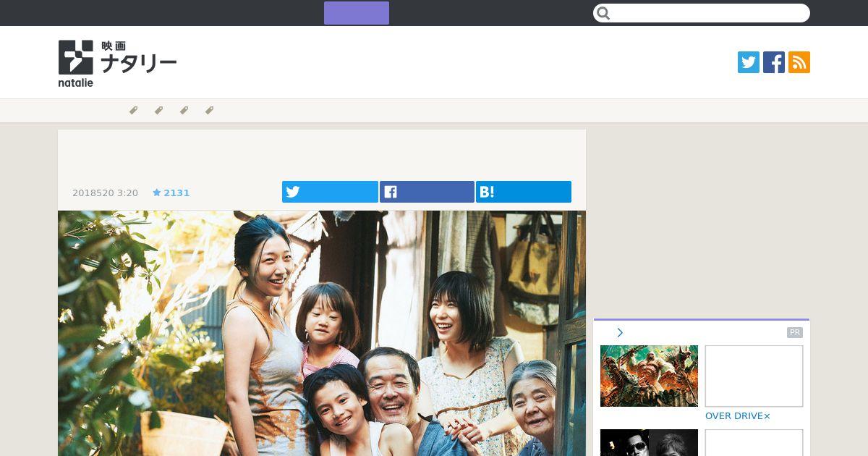Share article via the Twitter button
The height and width of the screenshot is (456, 868).
330,192
